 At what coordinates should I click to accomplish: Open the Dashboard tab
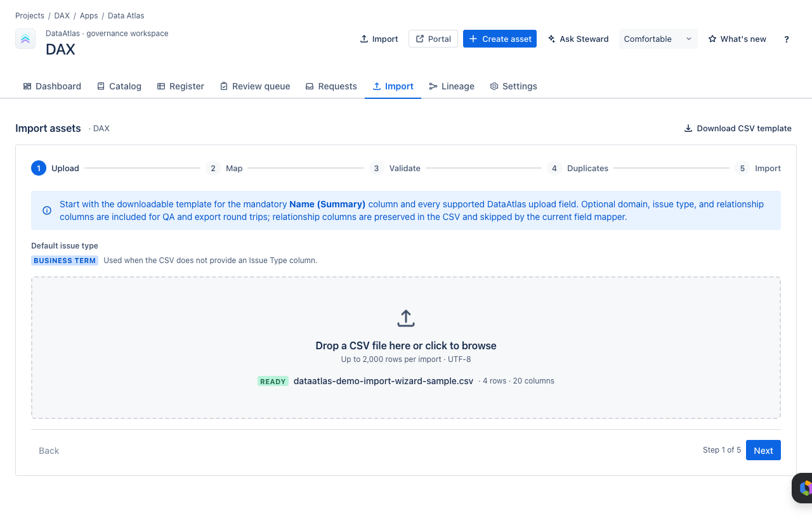coord(52,86)
